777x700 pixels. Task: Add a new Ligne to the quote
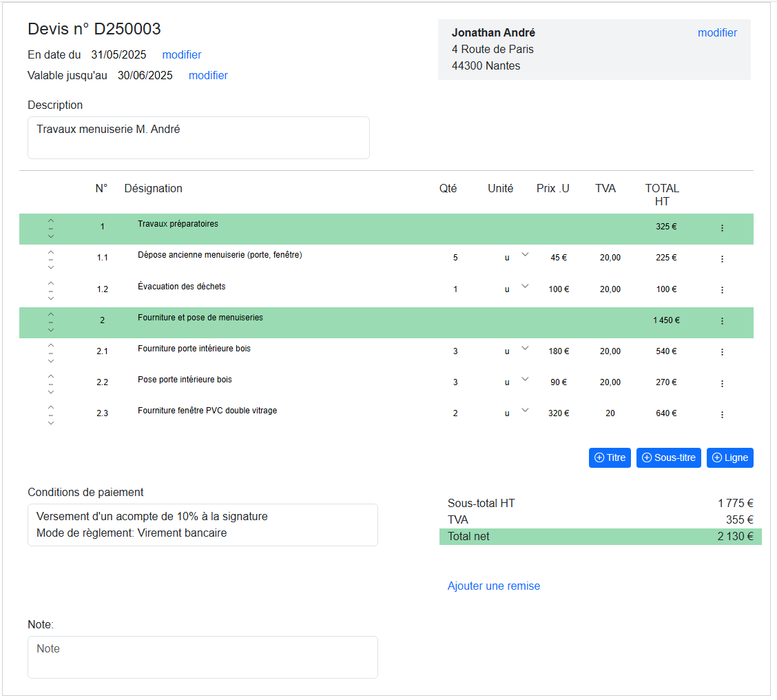[x=729, y=458]
